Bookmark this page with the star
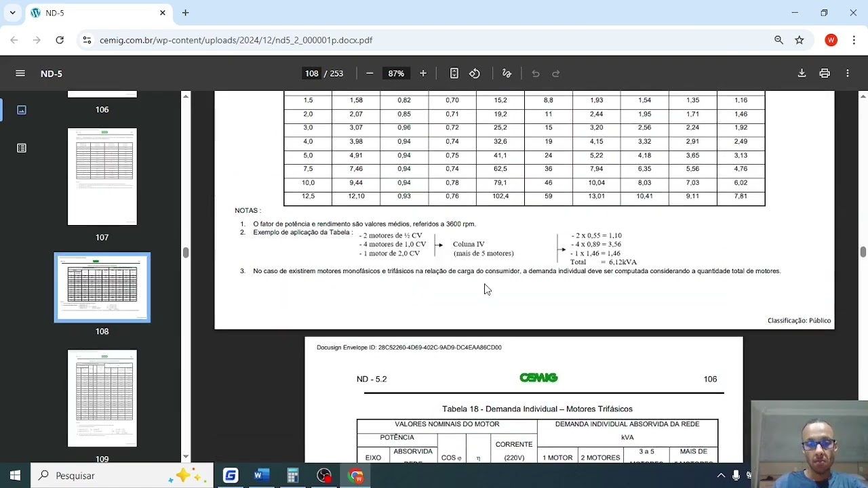 click(800, 40)
